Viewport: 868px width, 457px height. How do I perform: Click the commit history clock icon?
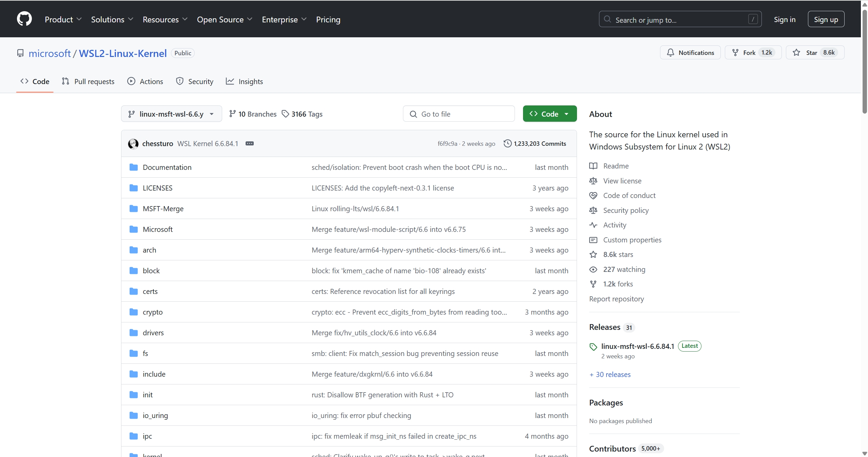507,143
